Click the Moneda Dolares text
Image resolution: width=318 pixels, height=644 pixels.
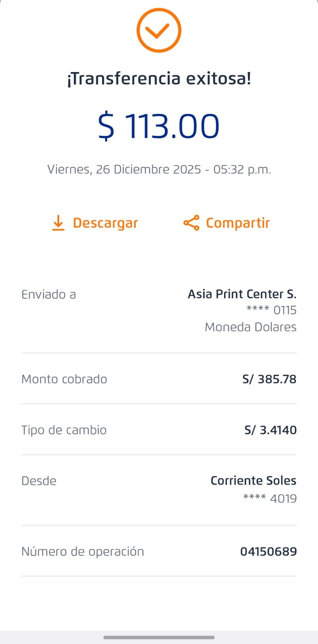(x=250, y=327)
